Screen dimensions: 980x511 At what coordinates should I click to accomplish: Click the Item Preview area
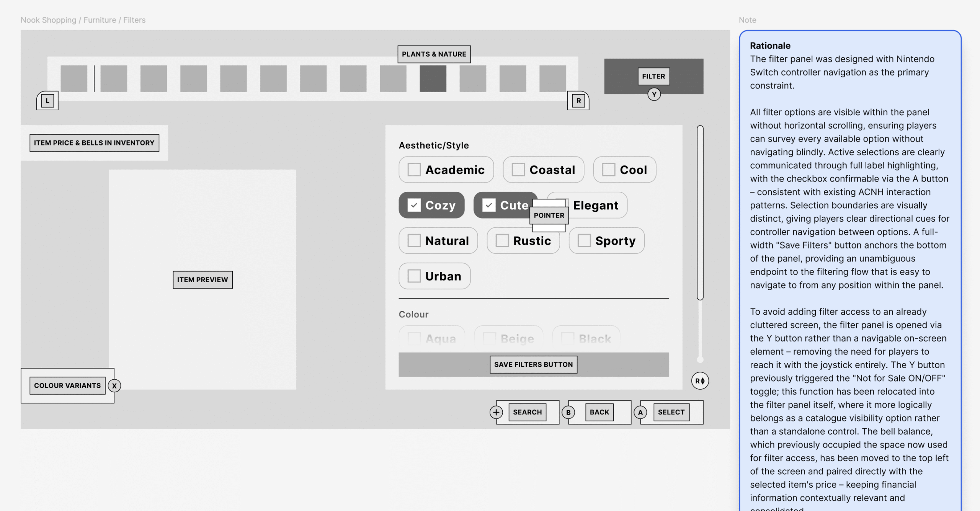click(202, 279)
